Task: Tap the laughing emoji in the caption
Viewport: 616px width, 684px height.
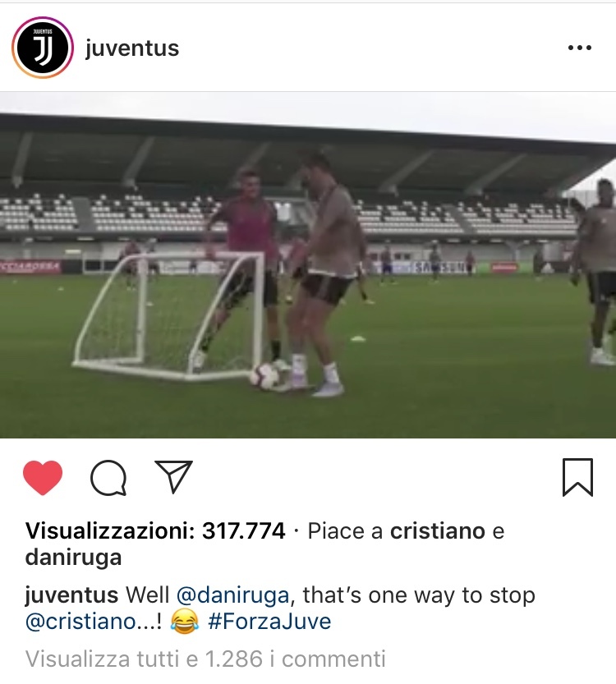Action: pos(185,621)
